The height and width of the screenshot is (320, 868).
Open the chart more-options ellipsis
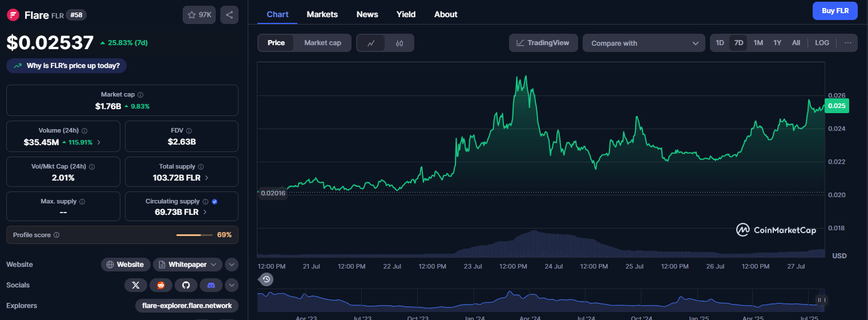click(x=848, y=43)
